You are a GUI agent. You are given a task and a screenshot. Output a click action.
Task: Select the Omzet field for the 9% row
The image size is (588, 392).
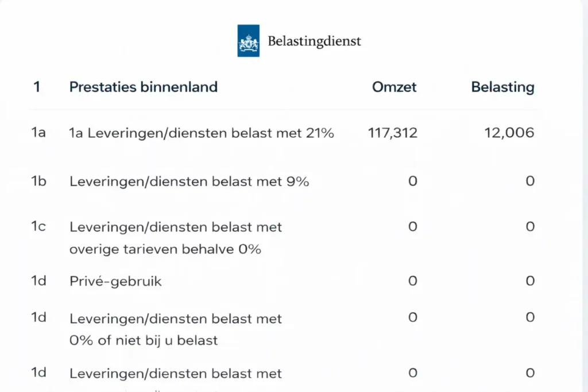pos(412,182)
